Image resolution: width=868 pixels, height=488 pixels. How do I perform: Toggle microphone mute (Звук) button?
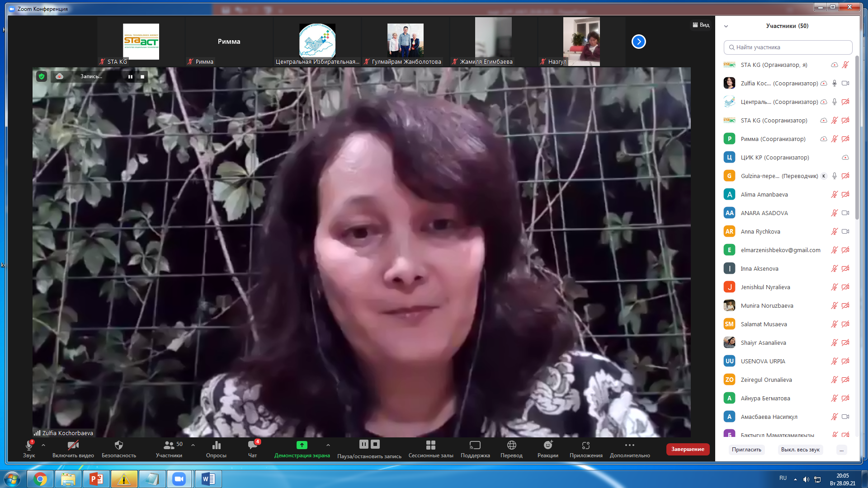(29, 446)
